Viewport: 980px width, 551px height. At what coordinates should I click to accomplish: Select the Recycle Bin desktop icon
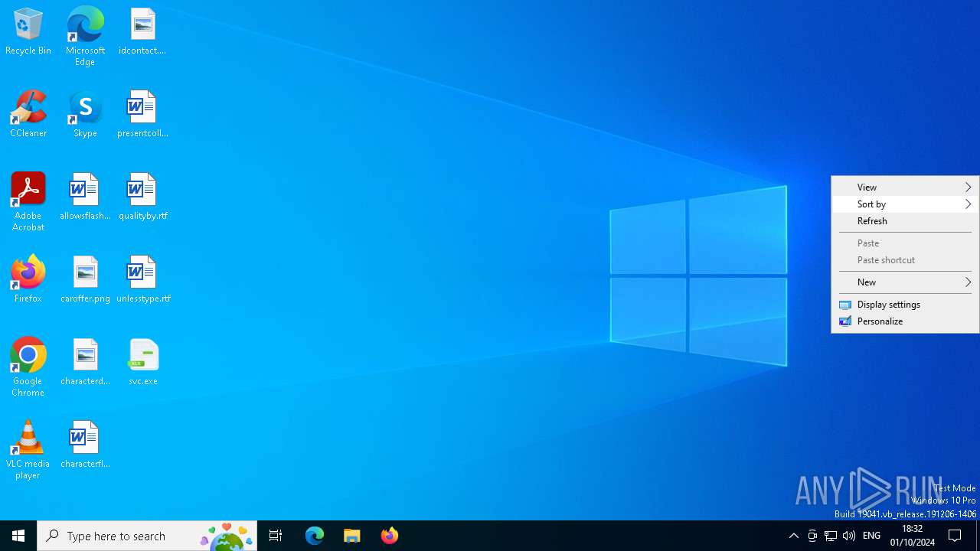[x=28, y=31]
